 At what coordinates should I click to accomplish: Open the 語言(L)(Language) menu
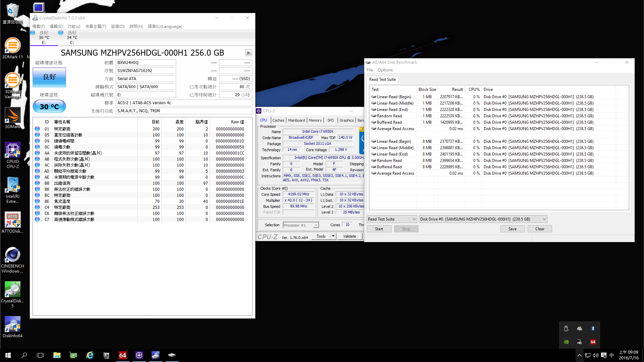point(165,26)
